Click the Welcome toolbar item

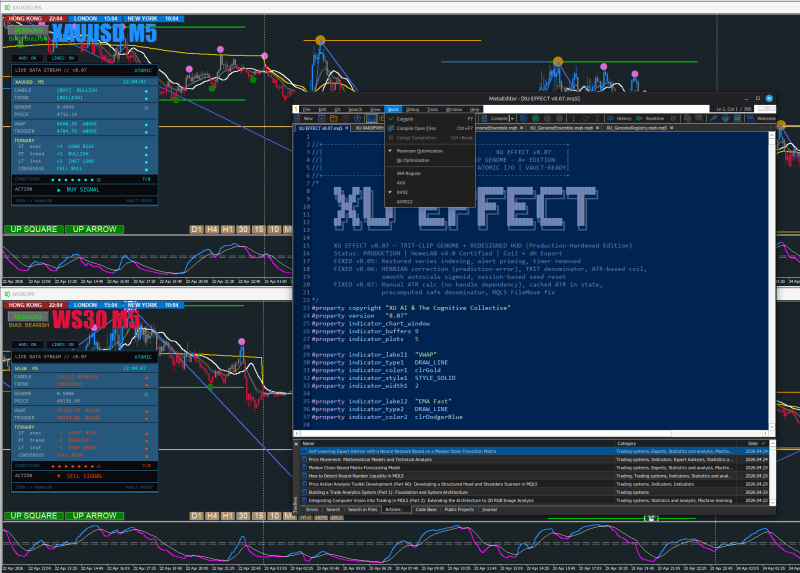tap(761, 118)
